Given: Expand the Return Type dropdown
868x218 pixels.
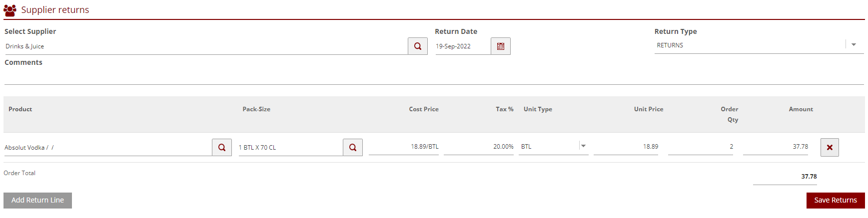Looking at the screenshot, I should tap(854, 45).
